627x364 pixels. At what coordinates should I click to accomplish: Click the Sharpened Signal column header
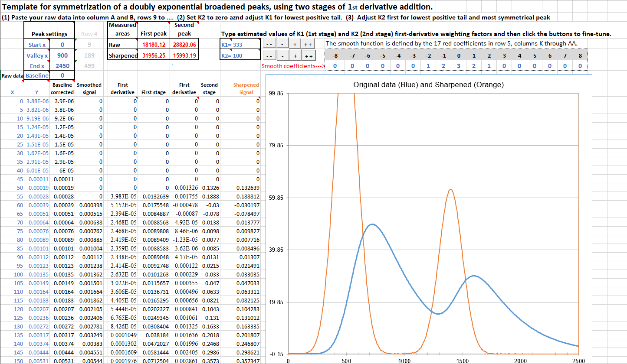(246, 88)
